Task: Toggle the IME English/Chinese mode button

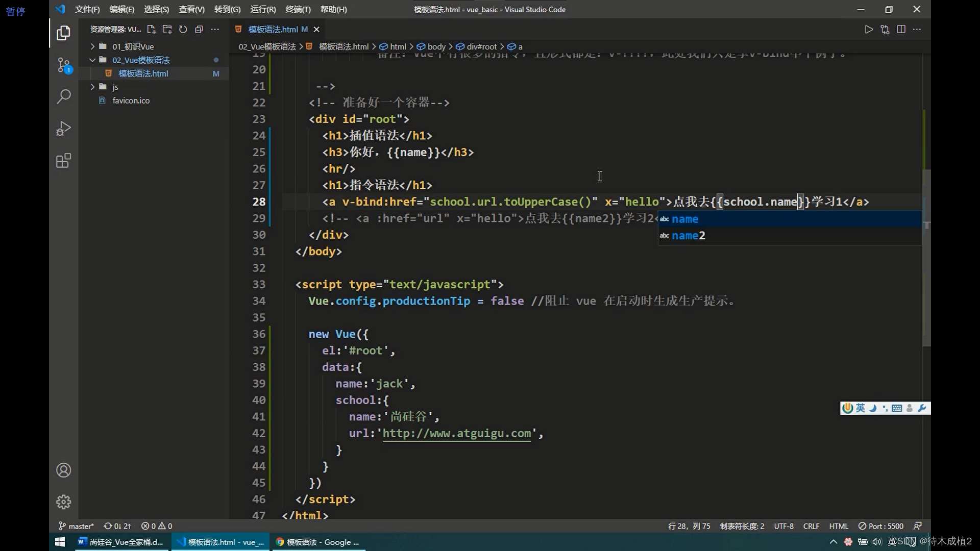Action: [x=861, y=408]
